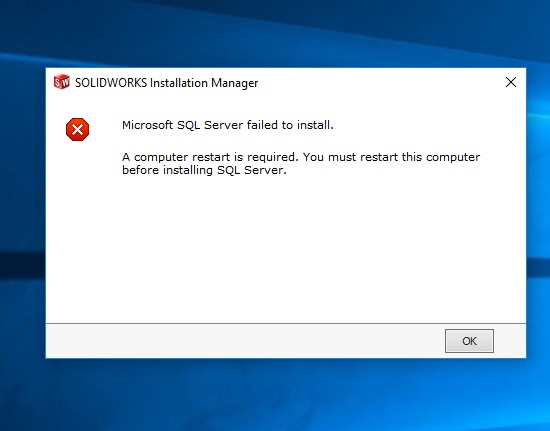This screenshot has width=550, height=431.
Task: Click the words 'failed to install' in message
Action: point(290,125)
